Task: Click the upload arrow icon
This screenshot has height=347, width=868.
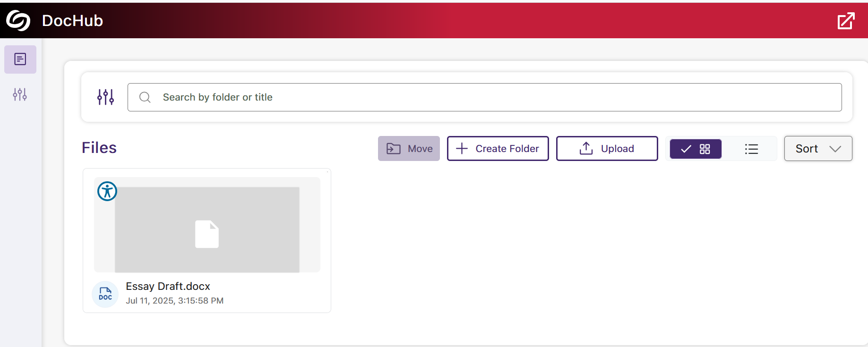Action: (x=586, y=148)
